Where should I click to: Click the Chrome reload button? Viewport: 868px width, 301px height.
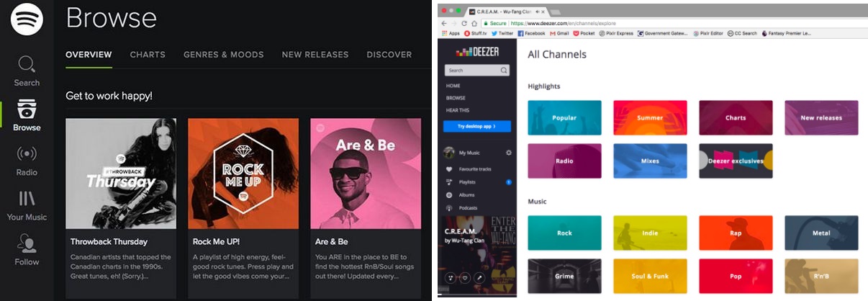click(x=465, y=23)
